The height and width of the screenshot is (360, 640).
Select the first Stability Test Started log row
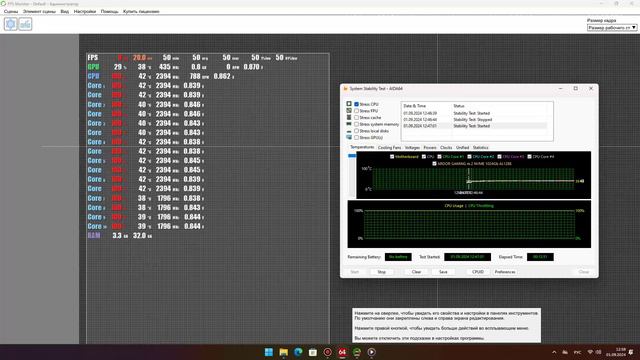point(474,113)
